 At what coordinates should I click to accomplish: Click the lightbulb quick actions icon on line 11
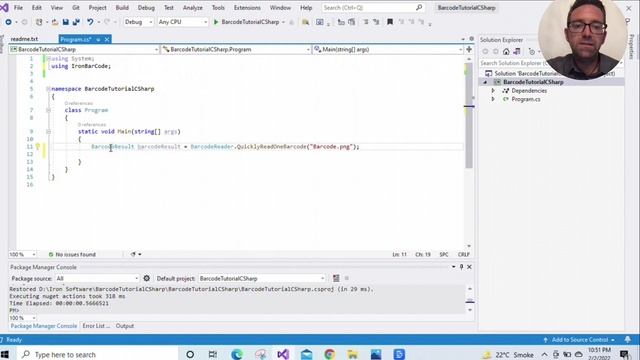[38, 147]
